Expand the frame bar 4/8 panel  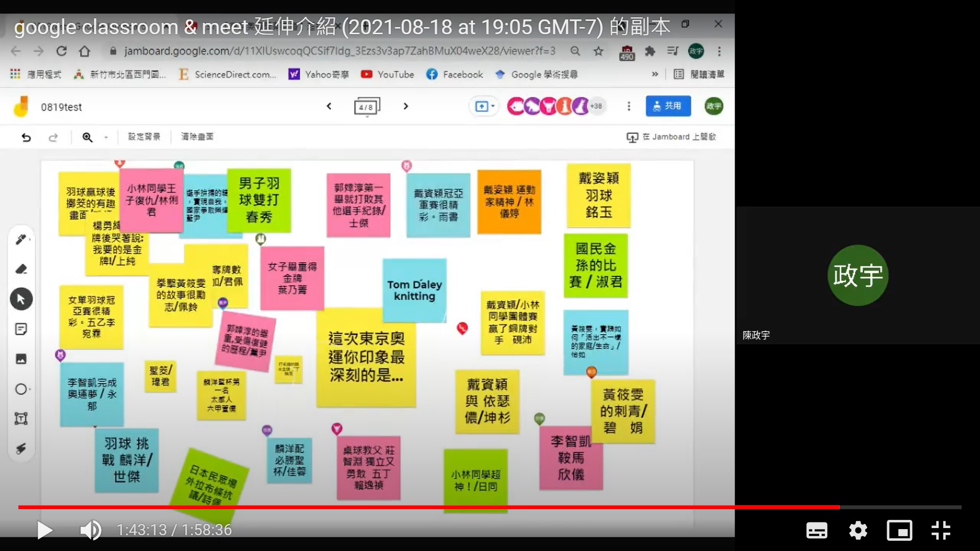(x=366, y=107)
